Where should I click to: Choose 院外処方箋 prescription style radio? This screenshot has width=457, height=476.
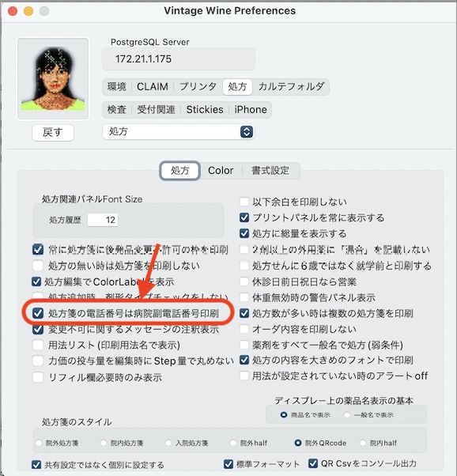pos(39,443)
